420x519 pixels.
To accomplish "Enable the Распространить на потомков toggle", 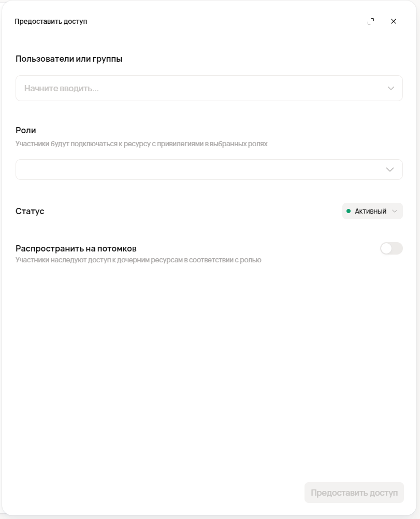I will coord(391,248).
